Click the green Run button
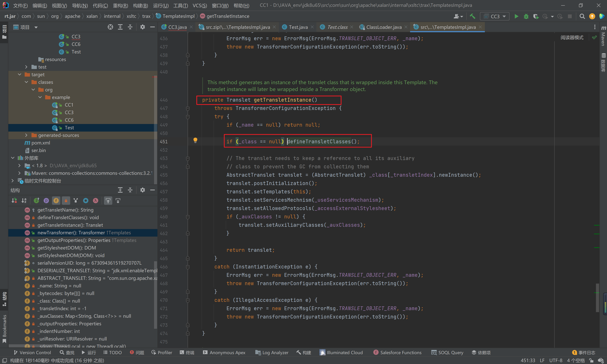Screen dimensions: 607x364 [516, 16]
